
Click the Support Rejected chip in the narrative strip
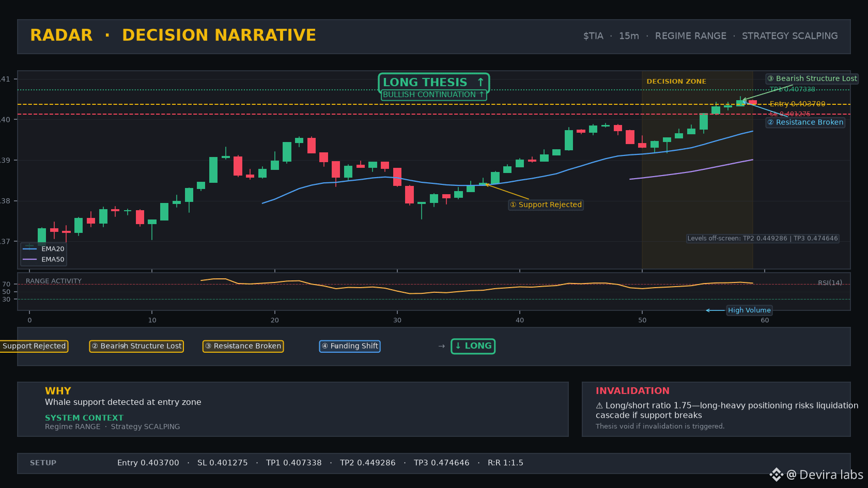[33, 346]
